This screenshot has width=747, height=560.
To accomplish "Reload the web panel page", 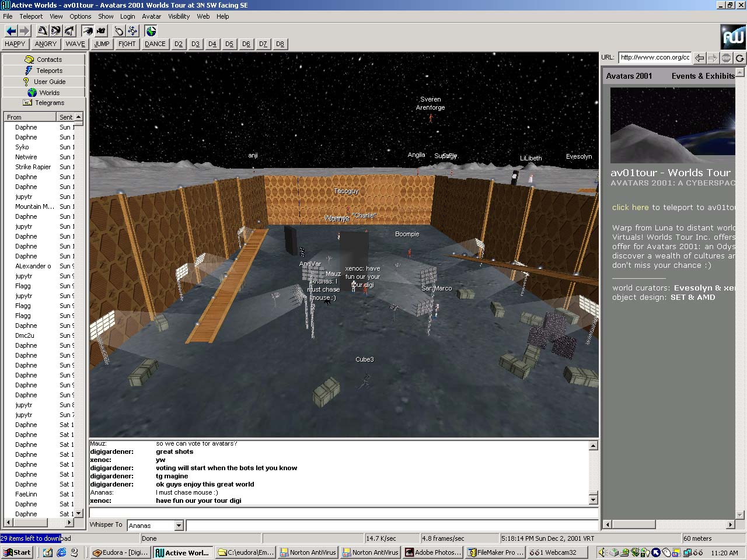I will 739,58.
